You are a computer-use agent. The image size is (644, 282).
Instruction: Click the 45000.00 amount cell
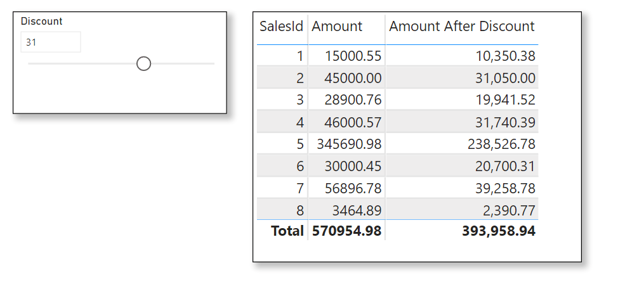tap(353, 78)
